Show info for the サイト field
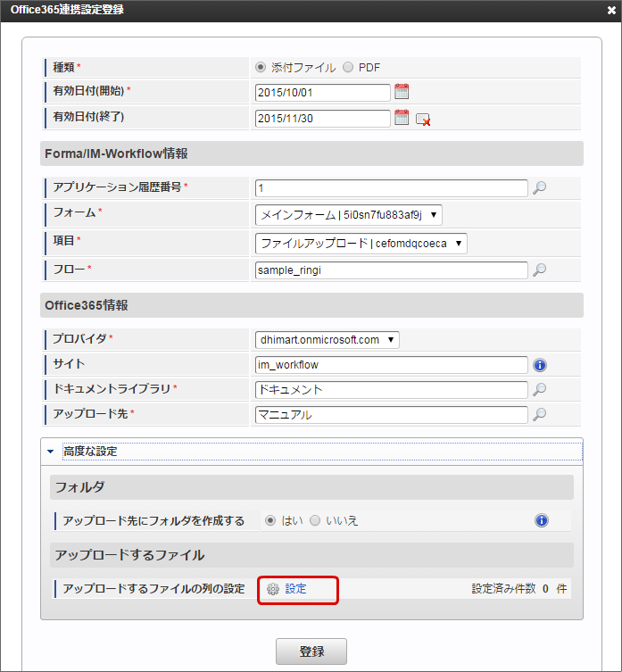 pos(540,365)
